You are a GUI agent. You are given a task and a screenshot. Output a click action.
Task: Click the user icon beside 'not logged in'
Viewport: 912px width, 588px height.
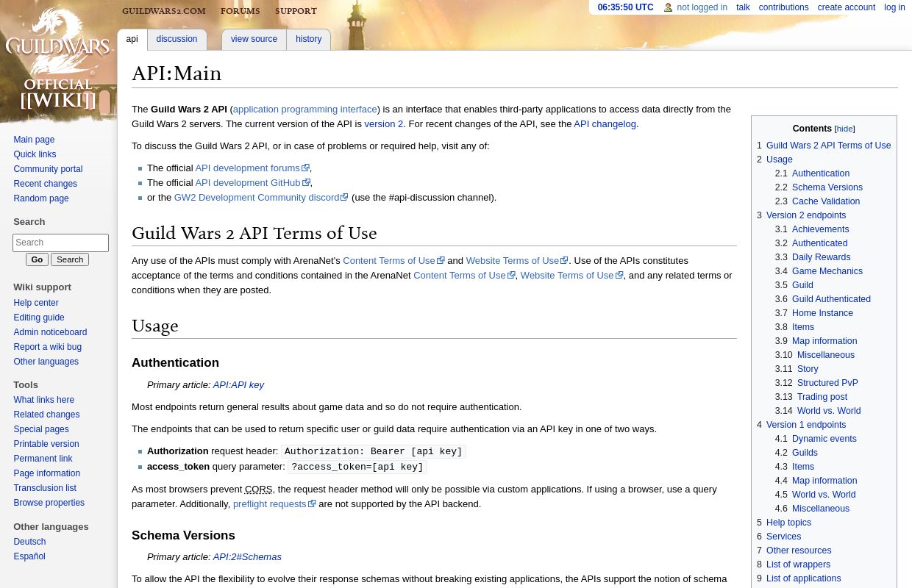tap(668, 7)
